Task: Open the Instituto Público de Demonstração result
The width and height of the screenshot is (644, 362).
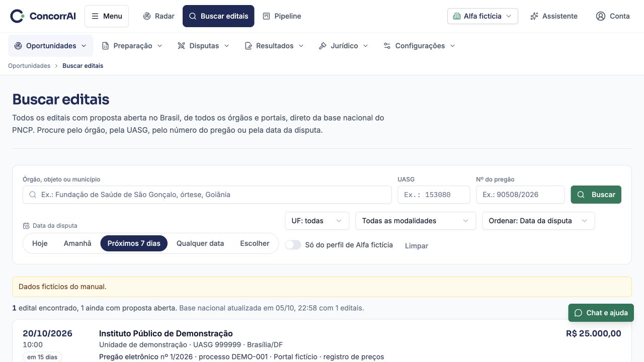Action: pos(166,333)
